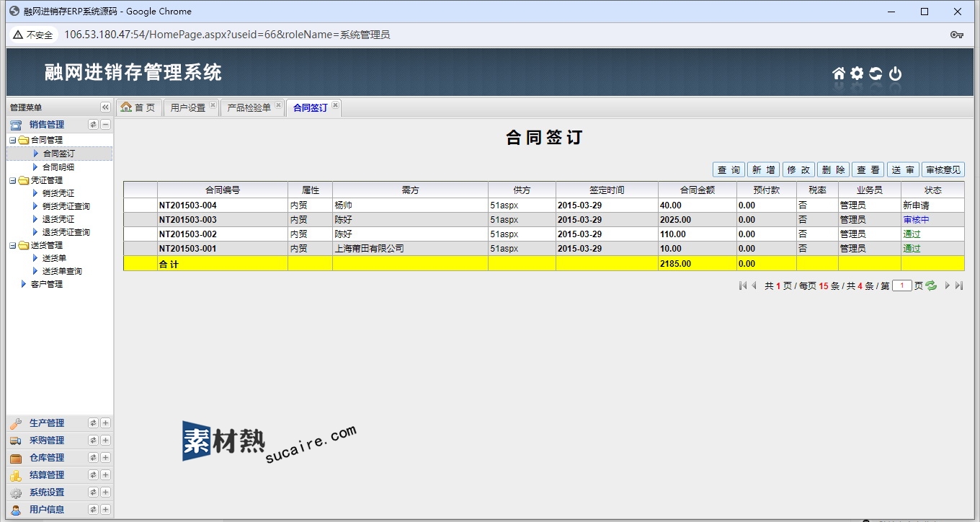Click the home icon in header

click(x=838, y=74)
